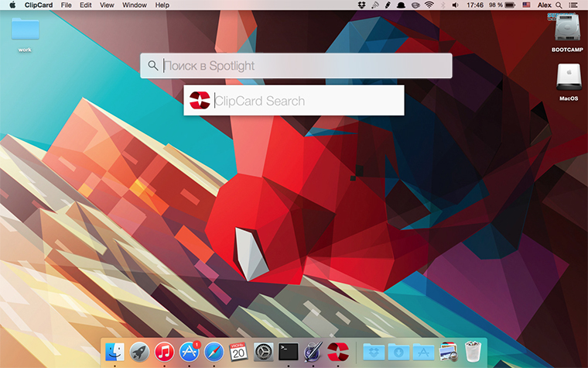Click the ClipCard logo in the search bar
The width and height of the screenshot is (588, 368).
[200, 100]
